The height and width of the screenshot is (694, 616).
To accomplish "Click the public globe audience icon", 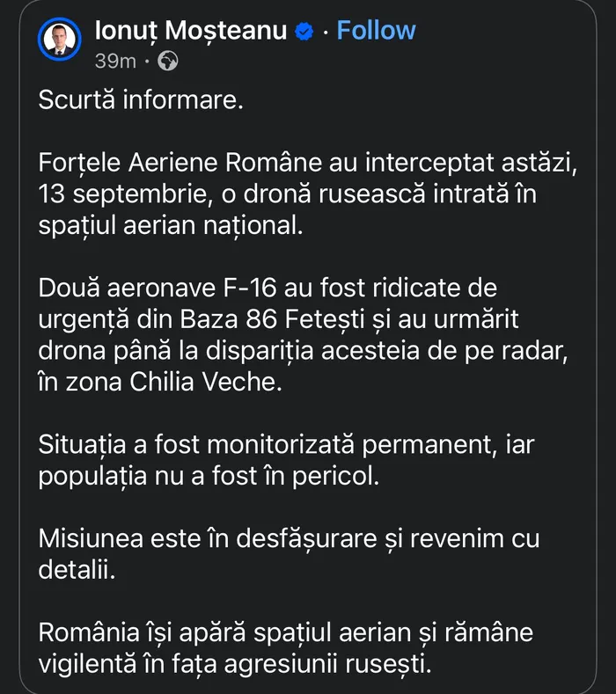I will (167, 62).
